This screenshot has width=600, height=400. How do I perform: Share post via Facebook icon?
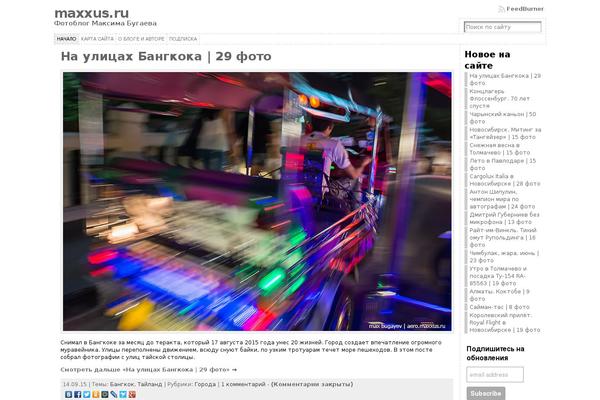tap(78, 394)
